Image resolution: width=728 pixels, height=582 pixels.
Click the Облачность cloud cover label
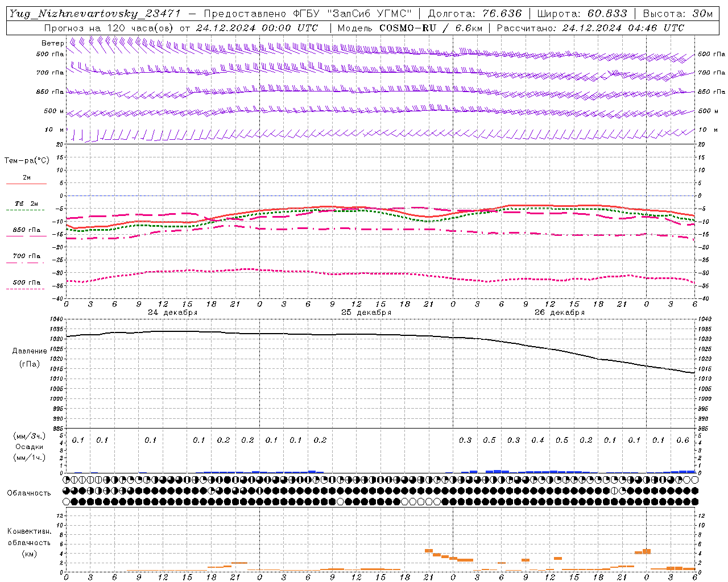(x=29, y=493)
